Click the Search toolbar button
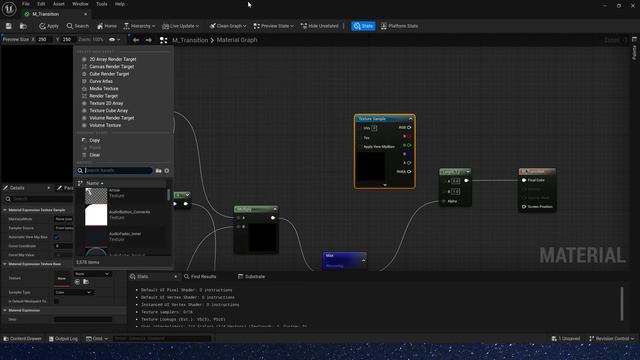 pyautogui.click(x=78, y=26)
